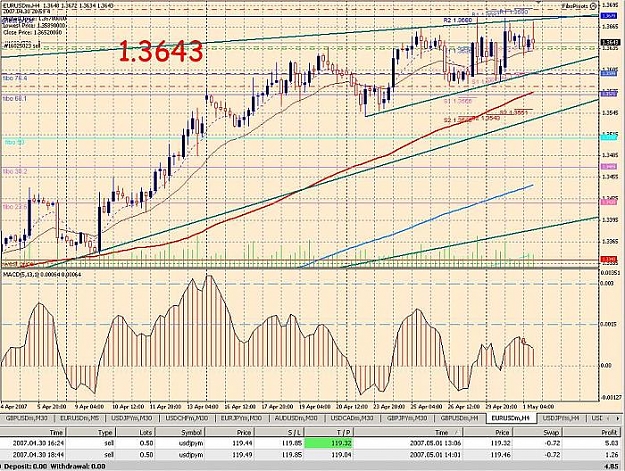Click the fibo 23.6 level label
Image resolution: width=625 pixels, height=471 pixels.
(15, 207)
